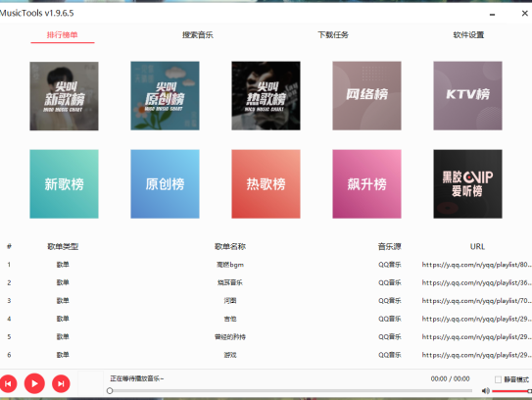The image size is (532, 400).
Task: Click the 歌单类型 column header
Action: [x=63, y=246]
